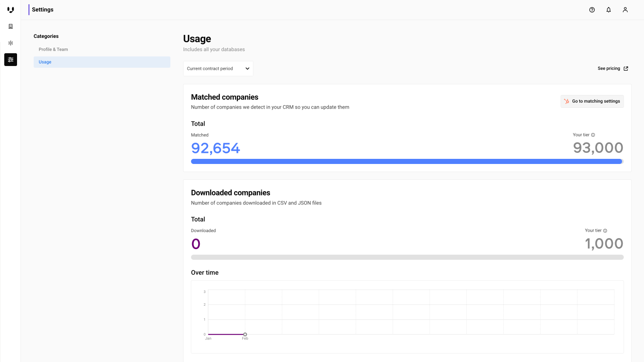Viewport: 644px width, 362px height.
Task: Open notifications bell icon
Action: click(609, 10)
